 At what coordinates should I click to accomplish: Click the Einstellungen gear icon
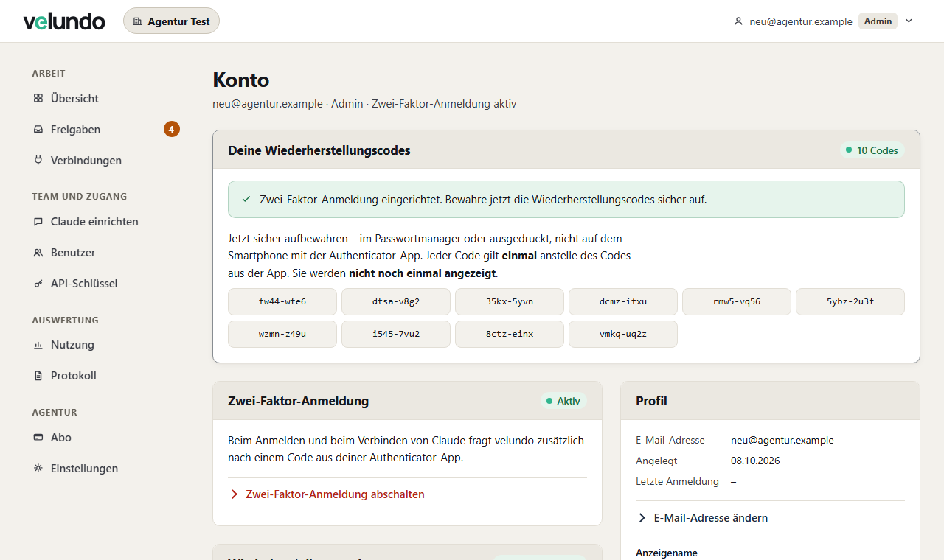(x=38, y=468)
